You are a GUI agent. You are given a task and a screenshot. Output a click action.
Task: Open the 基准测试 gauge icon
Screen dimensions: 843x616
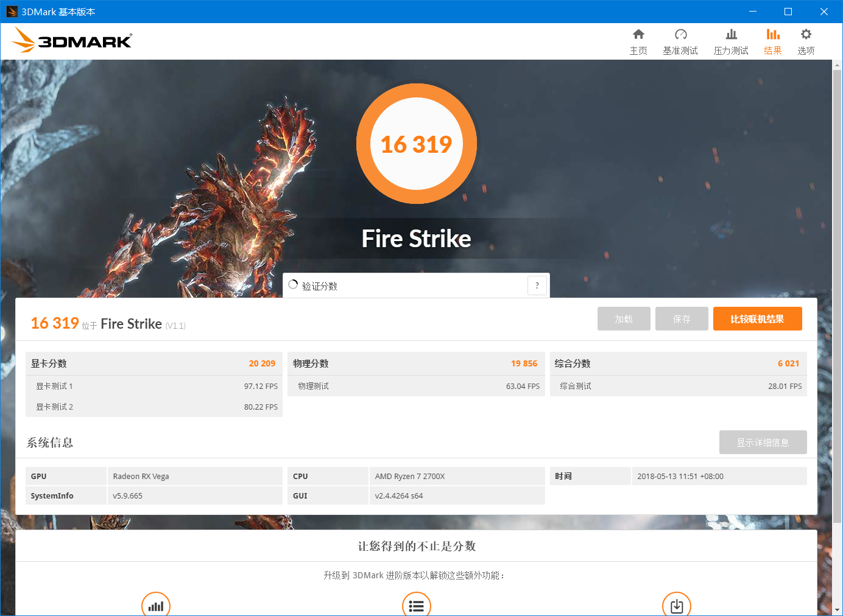[680, 34]
